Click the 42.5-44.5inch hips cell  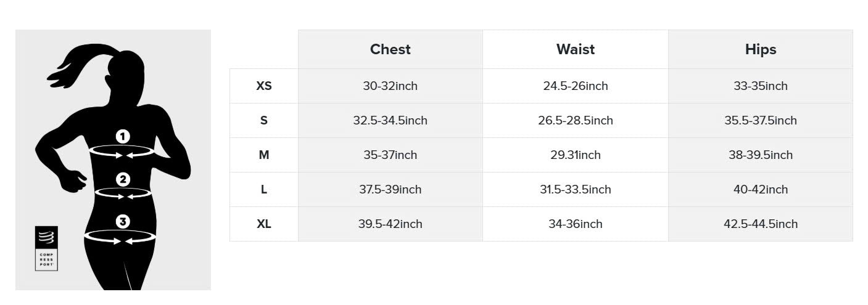click(760, 224)
